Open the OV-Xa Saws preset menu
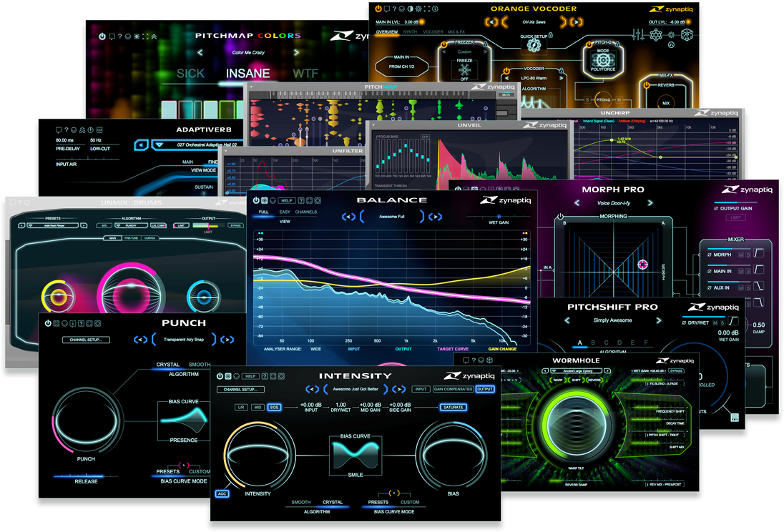The image size is (784, 532). [534, 22]
